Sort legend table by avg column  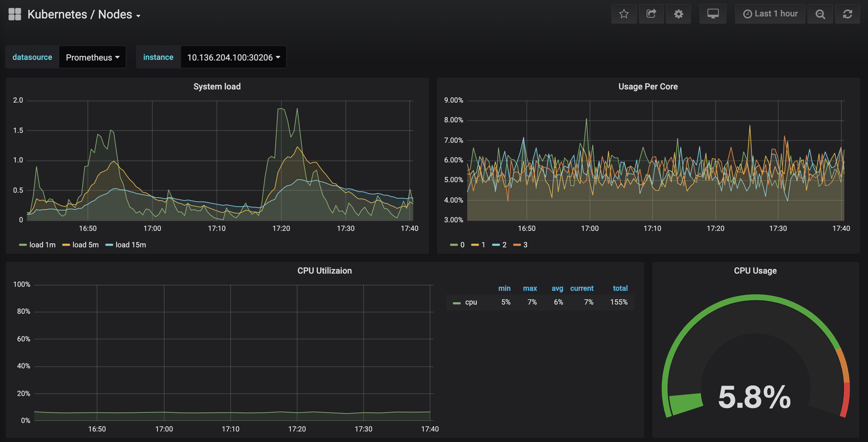pyautogui.click(x=557, y=288)
